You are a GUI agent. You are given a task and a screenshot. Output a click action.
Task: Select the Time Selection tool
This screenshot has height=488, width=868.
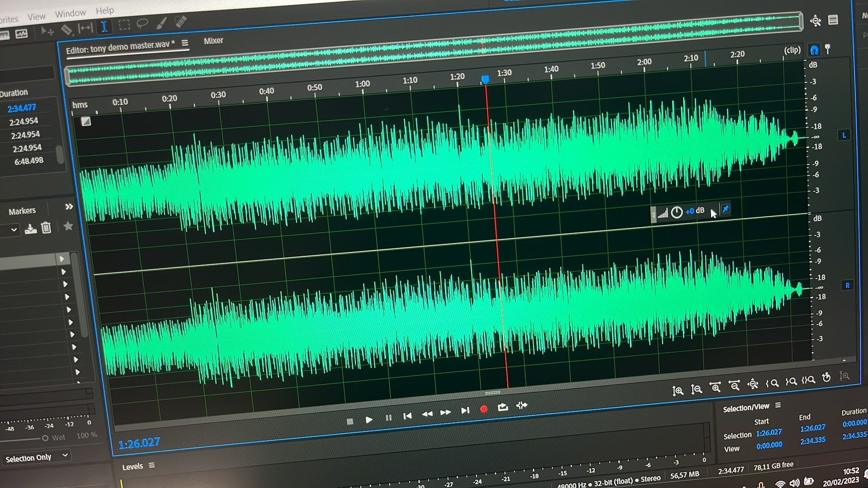click(104, 27)
